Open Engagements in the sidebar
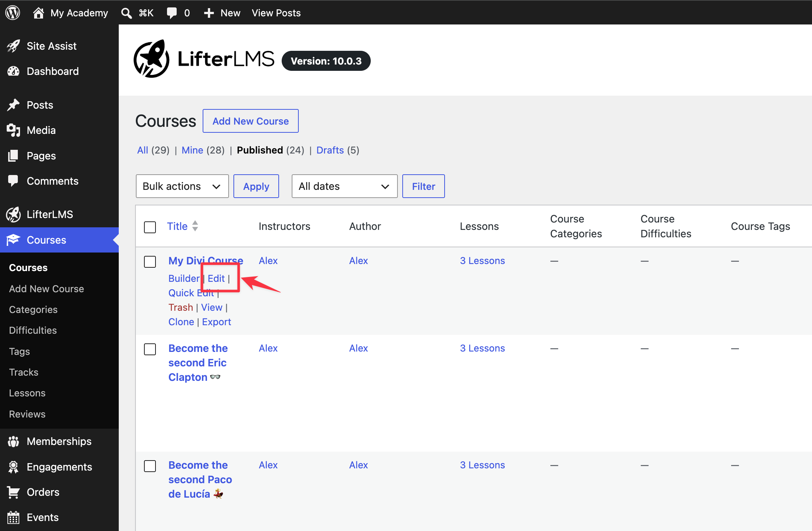Image resolution: width=812 pixels, height=531 pixels. 59,467
